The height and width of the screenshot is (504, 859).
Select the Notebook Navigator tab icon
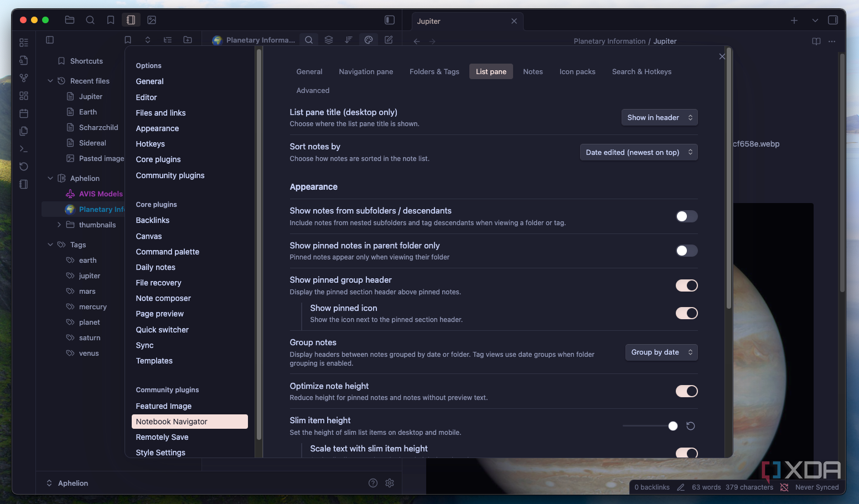[x=131, y=20]
